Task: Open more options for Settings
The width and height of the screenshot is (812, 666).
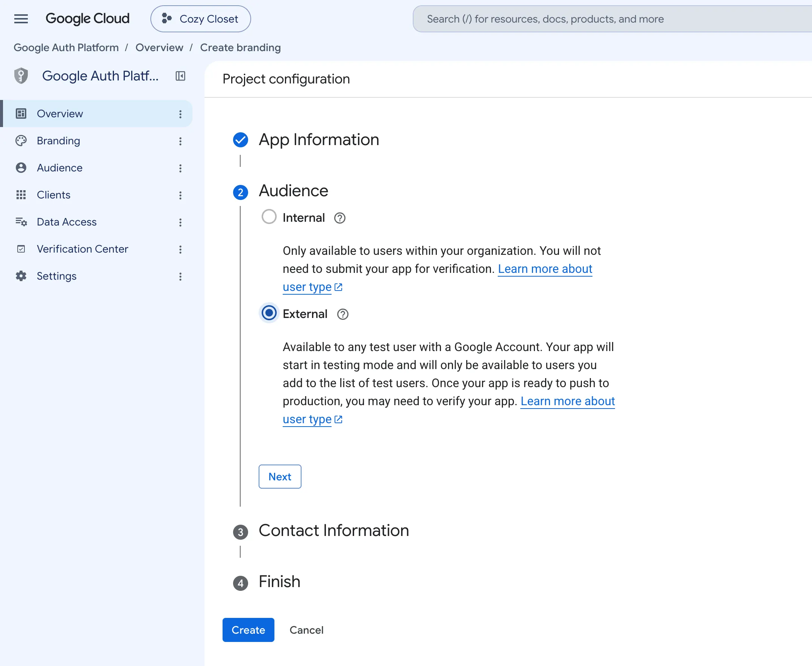Action: point(180,276)
